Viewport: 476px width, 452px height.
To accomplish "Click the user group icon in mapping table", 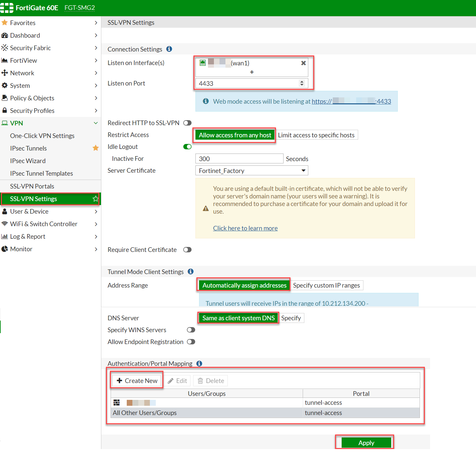I will click(117, 402).
